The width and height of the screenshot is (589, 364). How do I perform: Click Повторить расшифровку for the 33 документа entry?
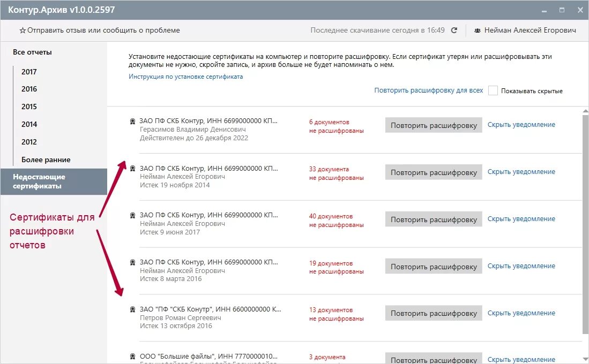433,172
